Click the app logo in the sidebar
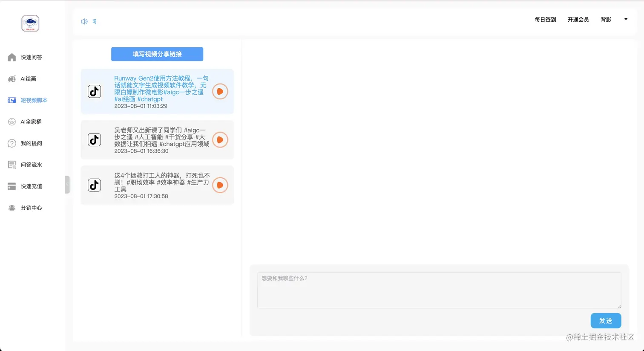The height and width of the screenshot is (351, 644). 30,23
